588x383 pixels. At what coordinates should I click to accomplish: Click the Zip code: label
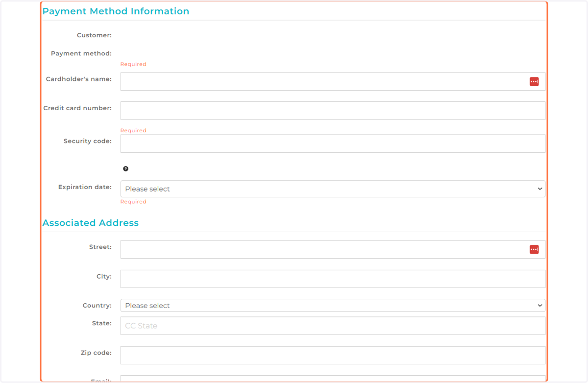pos(96,353)
